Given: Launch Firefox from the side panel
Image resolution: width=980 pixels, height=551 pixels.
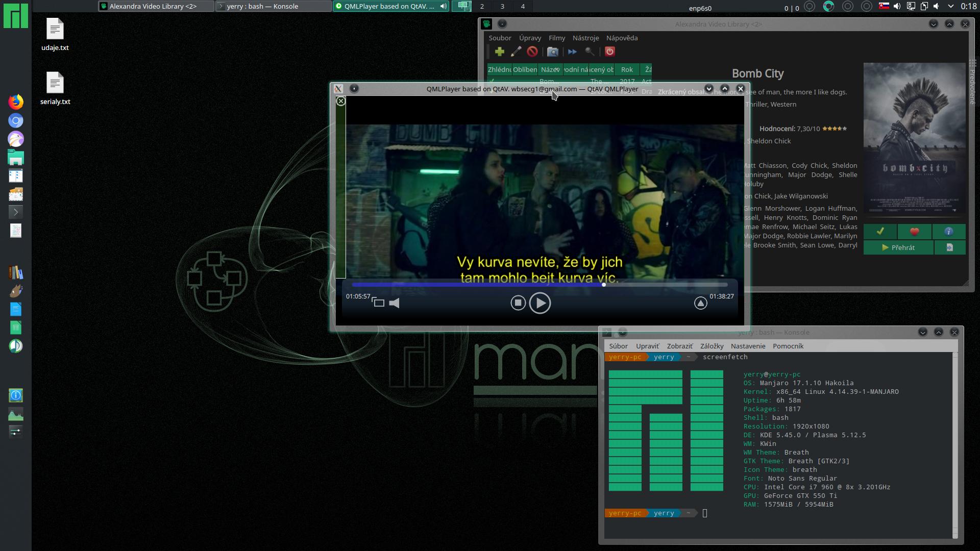Looking at the screenshot, I should tap(16, 102).
